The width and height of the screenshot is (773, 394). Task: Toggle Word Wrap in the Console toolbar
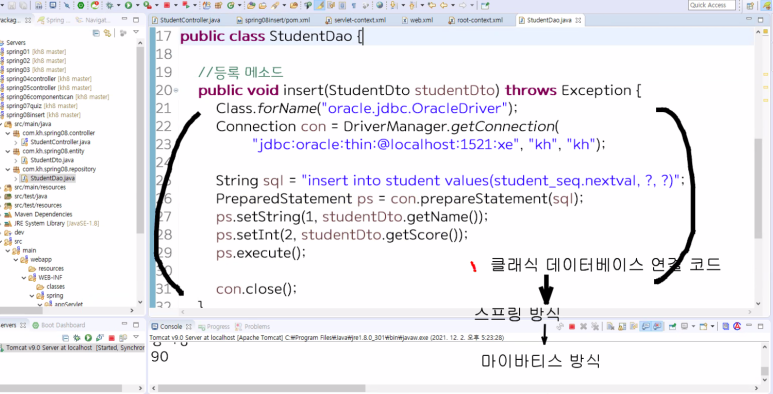pyautogui.click(x=633, y=326)
